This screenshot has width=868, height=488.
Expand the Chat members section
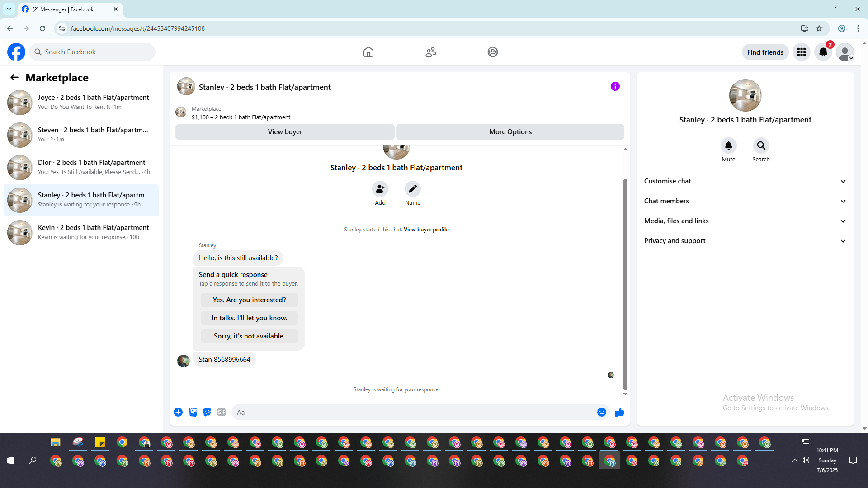coord(745,201)
